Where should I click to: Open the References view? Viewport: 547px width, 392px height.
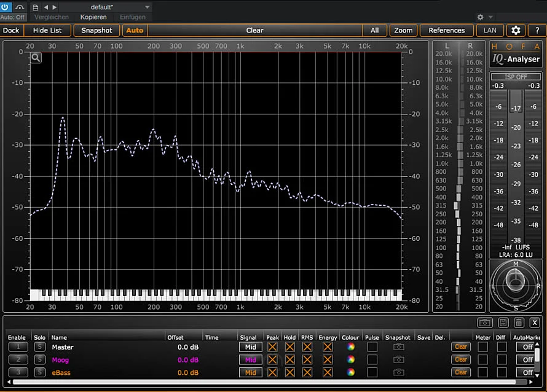(x=447, y=30)
